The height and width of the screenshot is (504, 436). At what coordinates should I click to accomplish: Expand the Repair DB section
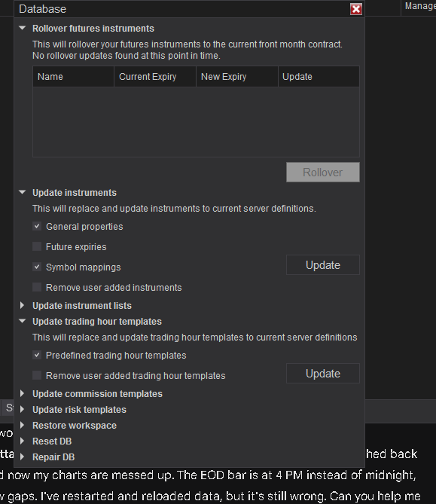click(x=22, y=457)
